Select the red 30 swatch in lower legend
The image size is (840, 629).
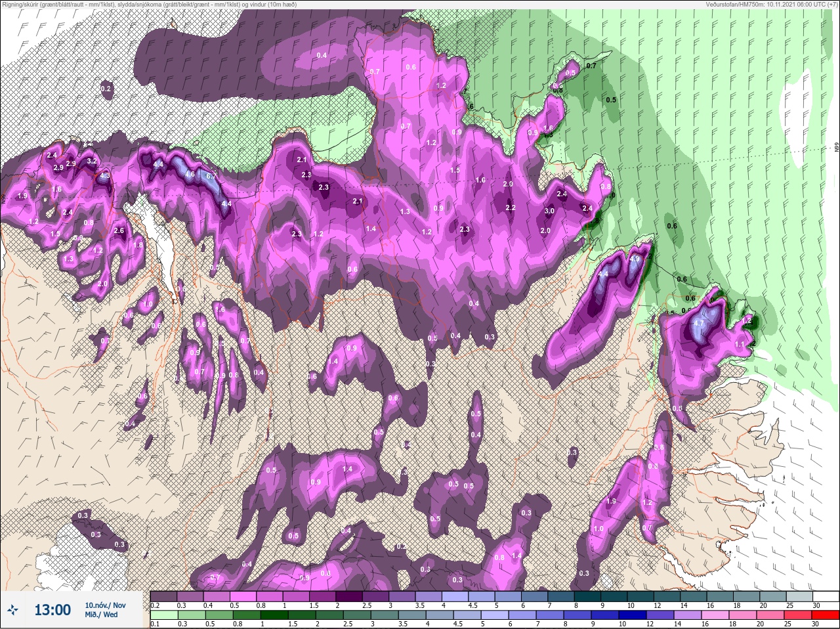826,615
